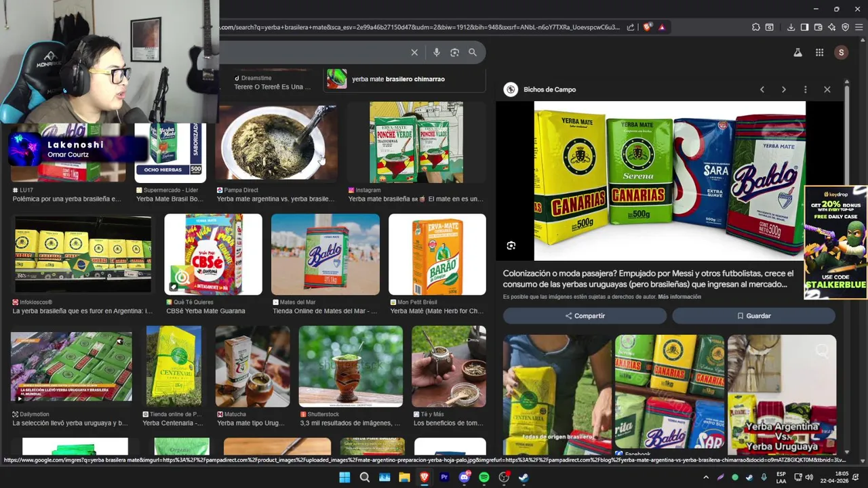868x488 pixels.
Task: Open mate gourd image from Pampa Direct
Action: point(277,144)
